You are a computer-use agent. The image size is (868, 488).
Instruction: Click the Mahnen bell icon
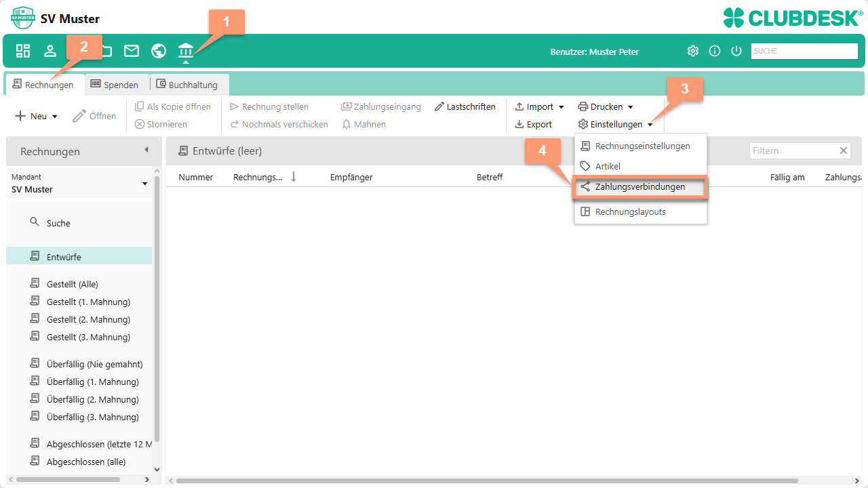347,124
